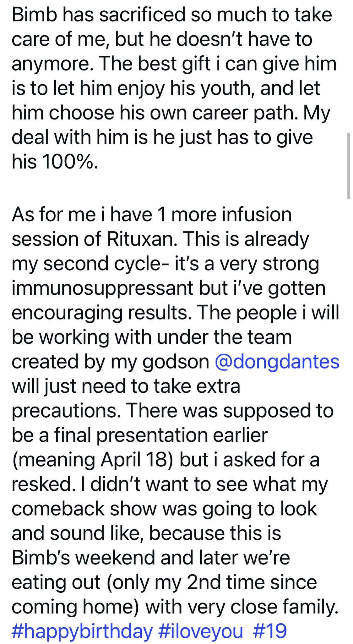Open the #iloveyou hashtag
353x644 pixels.
201,631
